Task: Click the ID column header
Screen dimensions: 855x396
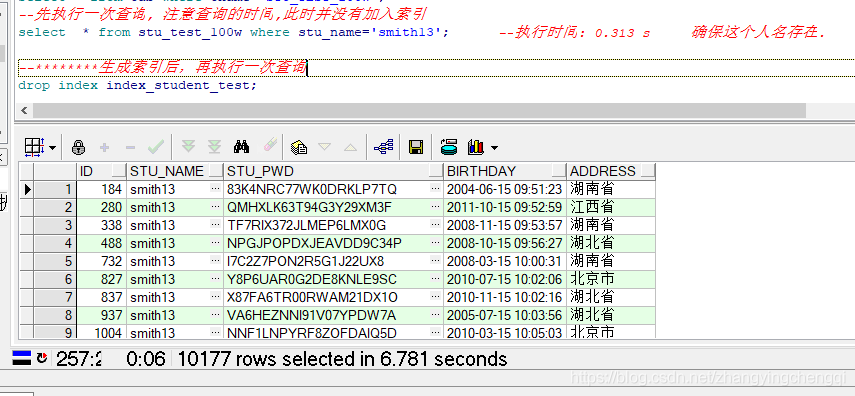Action: click(x=101, y=171)
